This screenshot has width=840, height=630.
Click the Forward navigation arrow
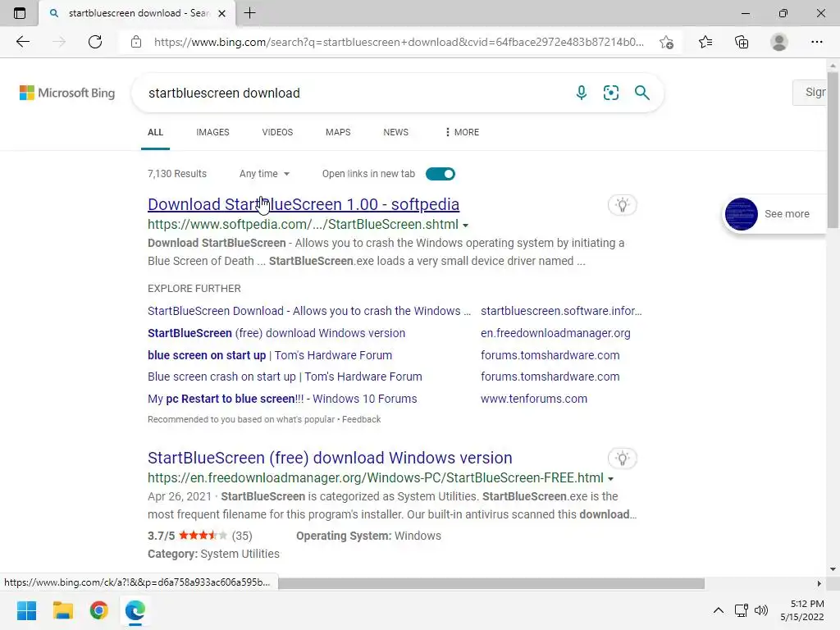pos(59,42)
